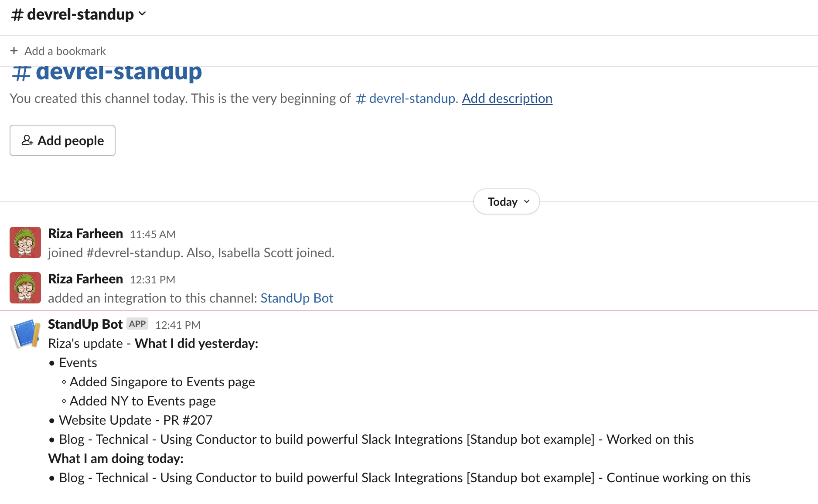This screenshot has width=818, height=504.
Task: Click the Add description link
Action: tap(507, 99)
